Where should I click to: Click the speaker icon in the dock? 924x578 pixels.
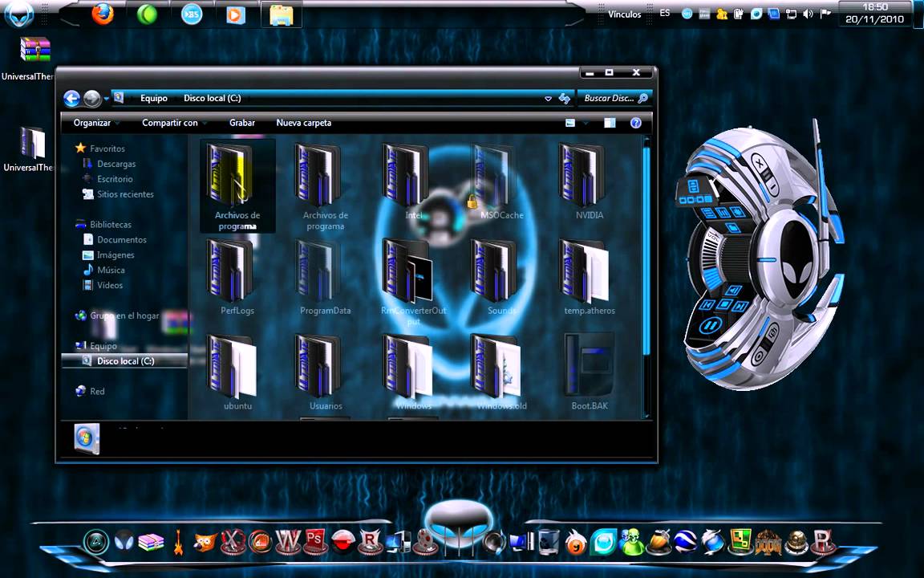(494, 541)
